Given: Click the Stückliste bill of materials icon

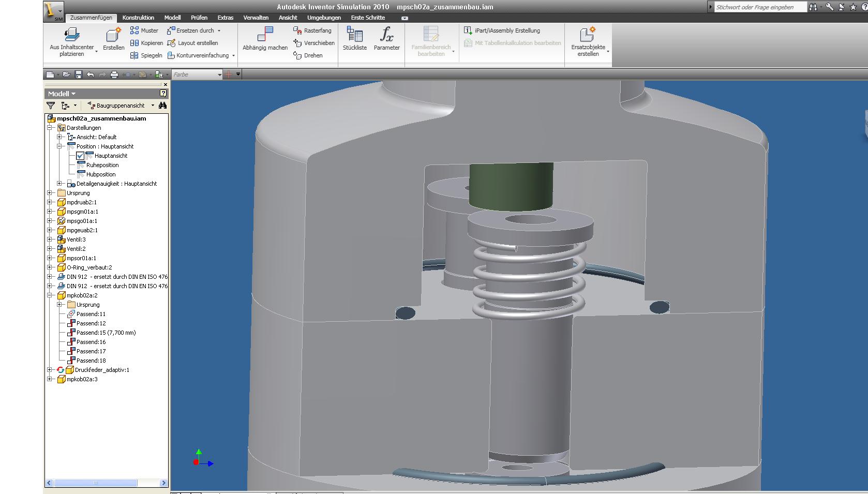Looking at the screenshot, I should click(354, 39).
